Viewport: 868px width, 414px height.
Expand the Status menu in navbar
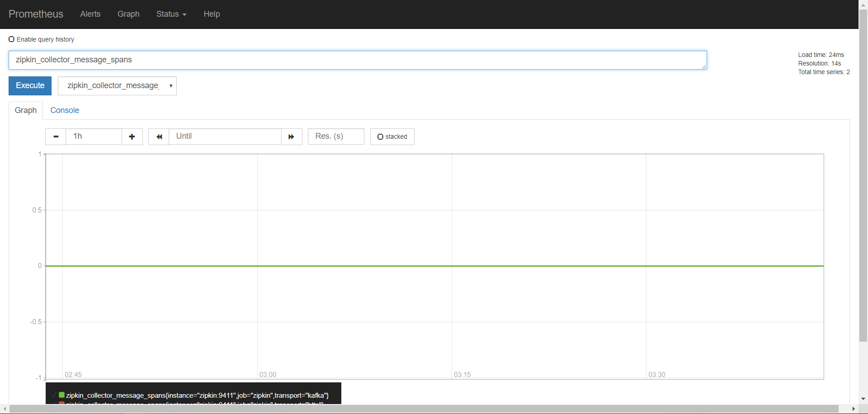pyautogui.click(x=171, y=14)
